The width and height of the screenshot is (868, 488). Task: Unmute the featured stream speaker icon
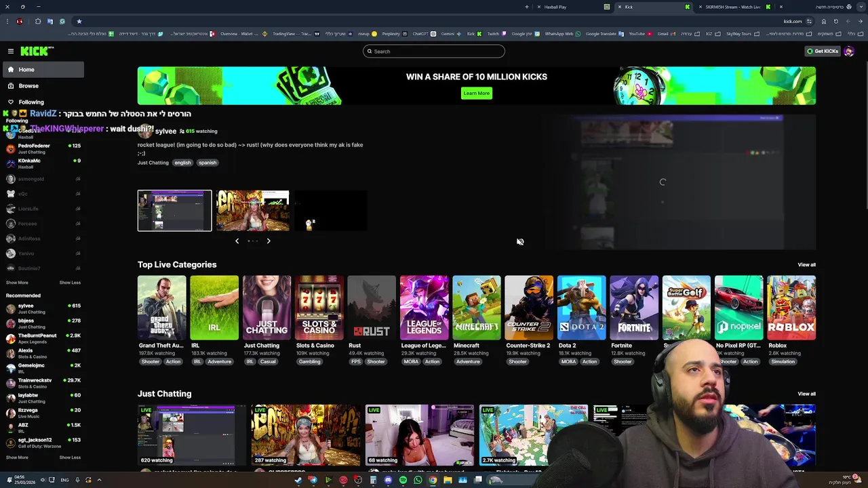[x=520, y=242]
